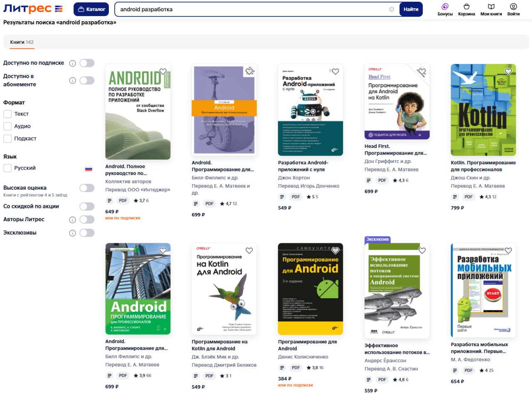This screenshot has width=532, height=403.
Task: Click text-format icon beside 3,7 rating book
Action: 110,200
